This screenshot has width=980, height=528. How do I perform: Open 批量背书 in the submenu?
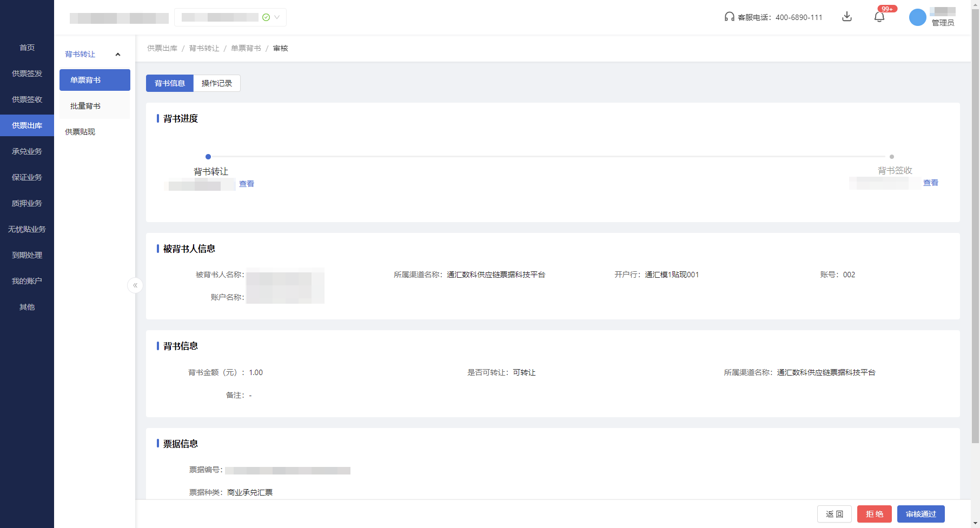point(85,106)
